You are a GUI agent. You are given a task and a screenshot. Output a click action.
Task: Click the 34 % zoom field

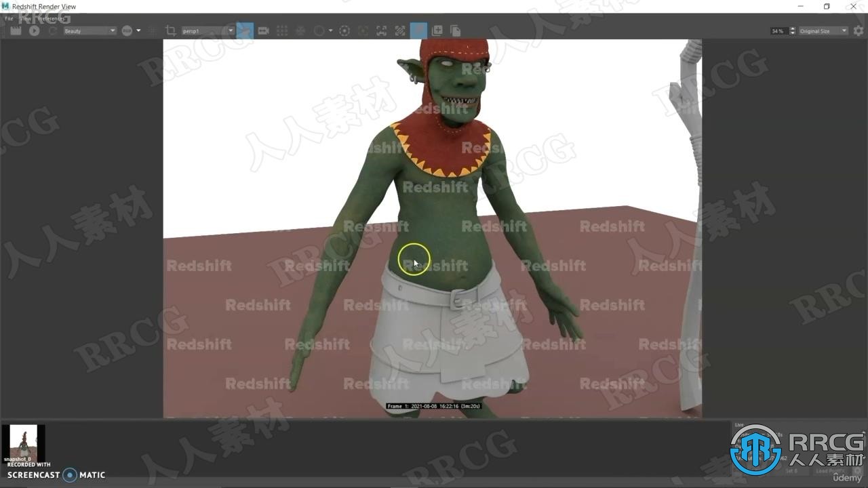click(x=778, y=30)
